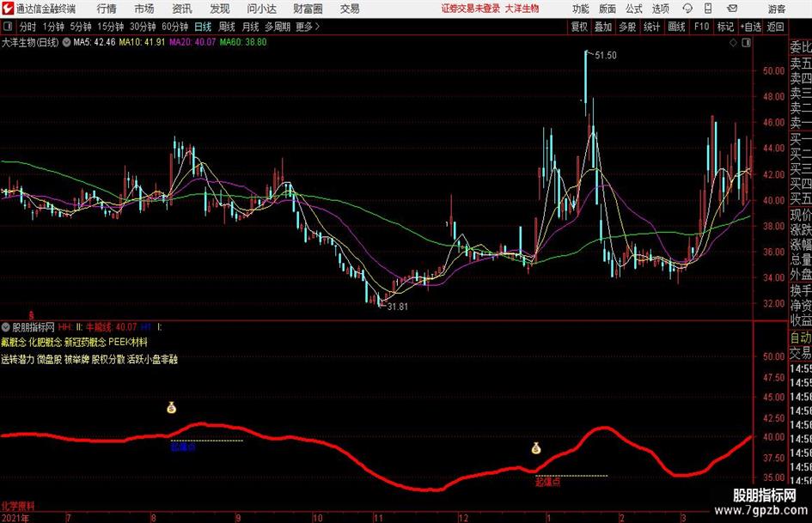The image size is (812, 523).
Task: Switch to the 5分钟 period tab
Action: (81, 27)
